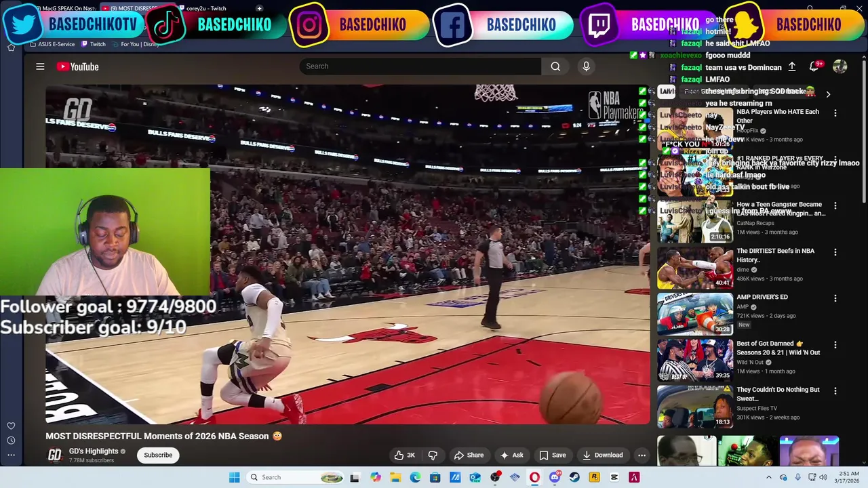Open Discord from the taskbar

coord(555,477)
